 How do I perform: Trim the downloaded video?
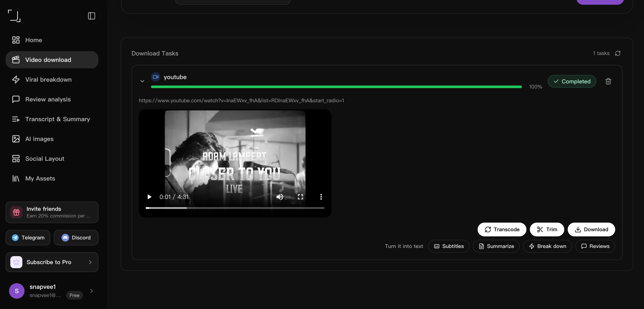pos(547,229)
